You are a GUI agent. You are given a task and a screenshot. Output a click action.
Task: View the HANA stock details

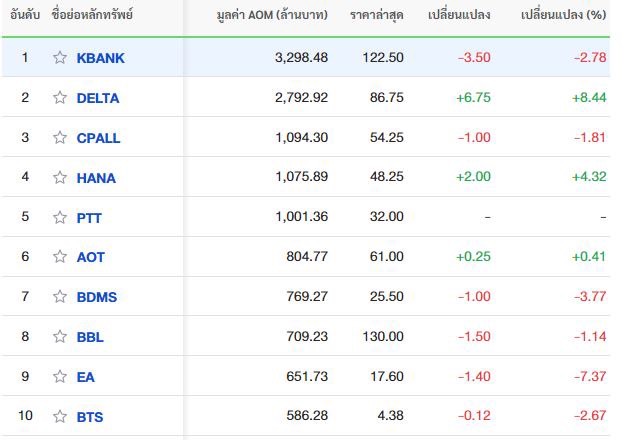(x=96, y=178)
